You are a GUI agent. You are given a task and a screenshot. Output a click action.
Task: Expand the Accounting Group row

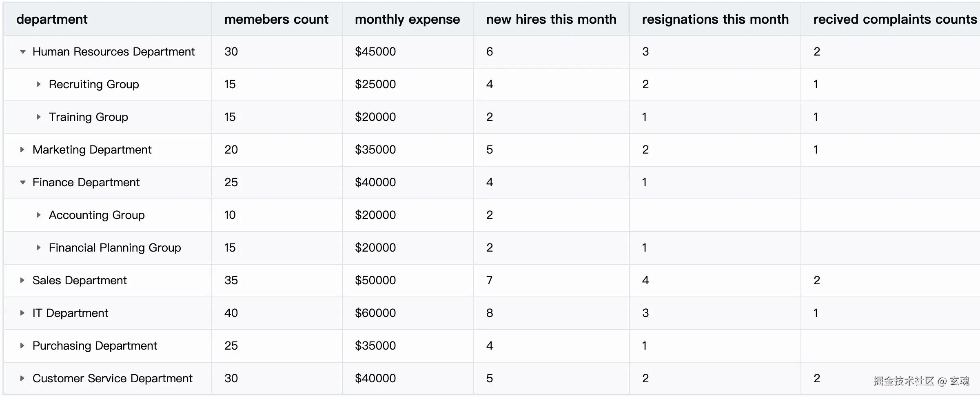(x=38, y=215)
